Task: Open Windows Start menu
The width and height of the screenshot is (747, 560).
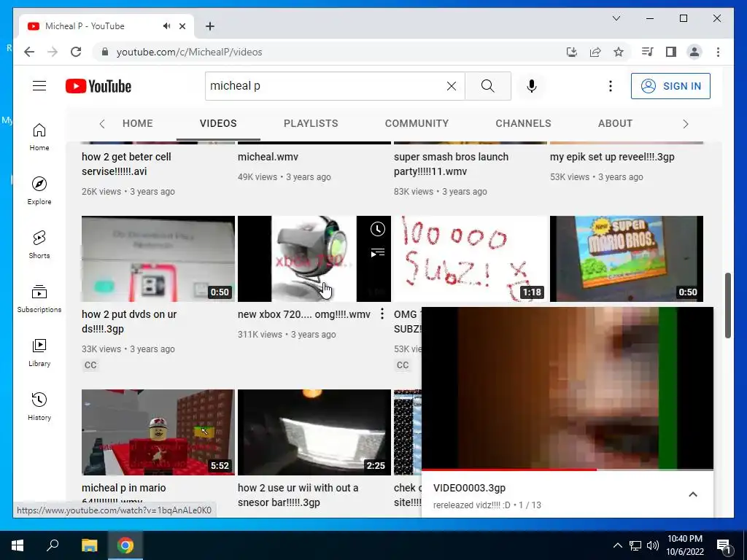Action: click(18, 545)
